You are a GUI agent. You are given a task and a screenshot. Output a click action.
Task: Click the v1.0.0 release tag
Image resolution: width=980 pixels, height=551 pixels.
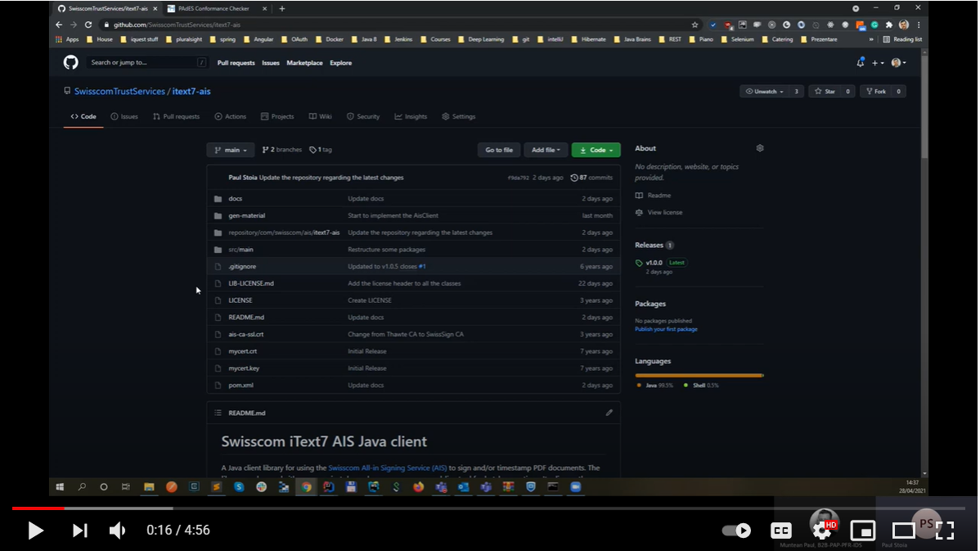point(654,263)
